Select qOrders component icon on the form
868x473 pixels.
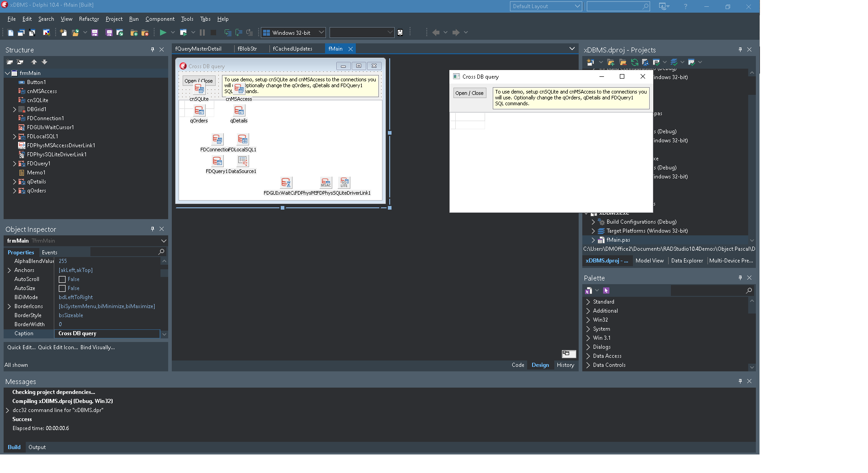[x=199, y=110]
